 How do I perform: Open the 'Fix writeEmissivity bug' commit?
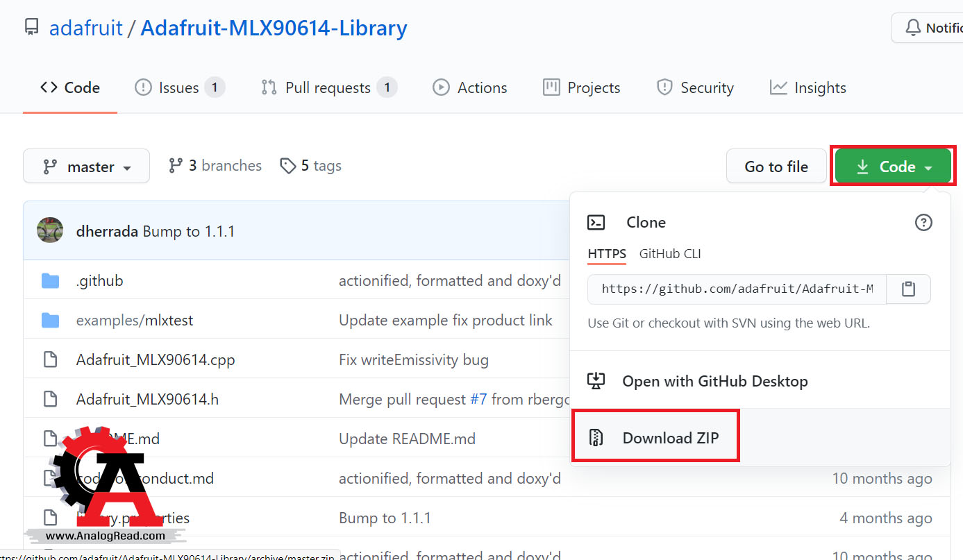(x=414, y=360)
